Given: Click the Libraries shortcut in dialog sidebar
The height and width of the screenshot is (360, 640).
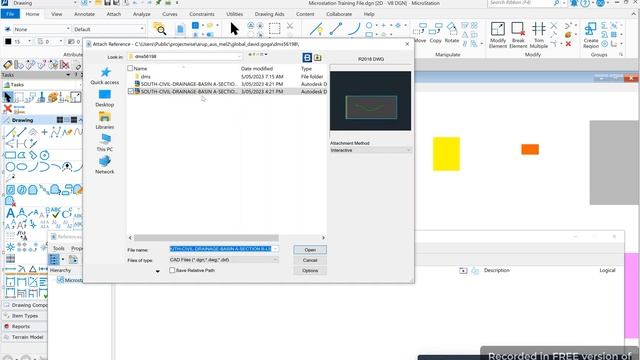Looking at the screenshot, I should (x=104, y=120).
